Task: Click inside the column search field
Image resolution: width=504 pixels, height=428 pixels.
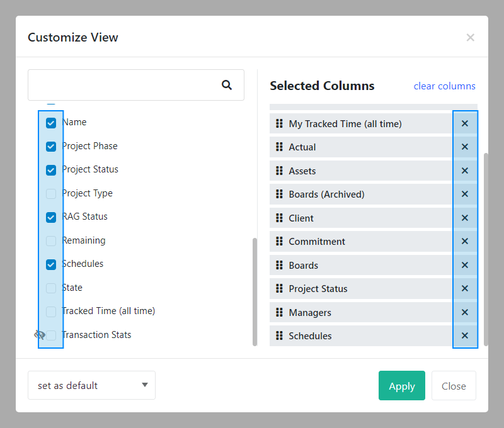Action: (x=126, y=84)
